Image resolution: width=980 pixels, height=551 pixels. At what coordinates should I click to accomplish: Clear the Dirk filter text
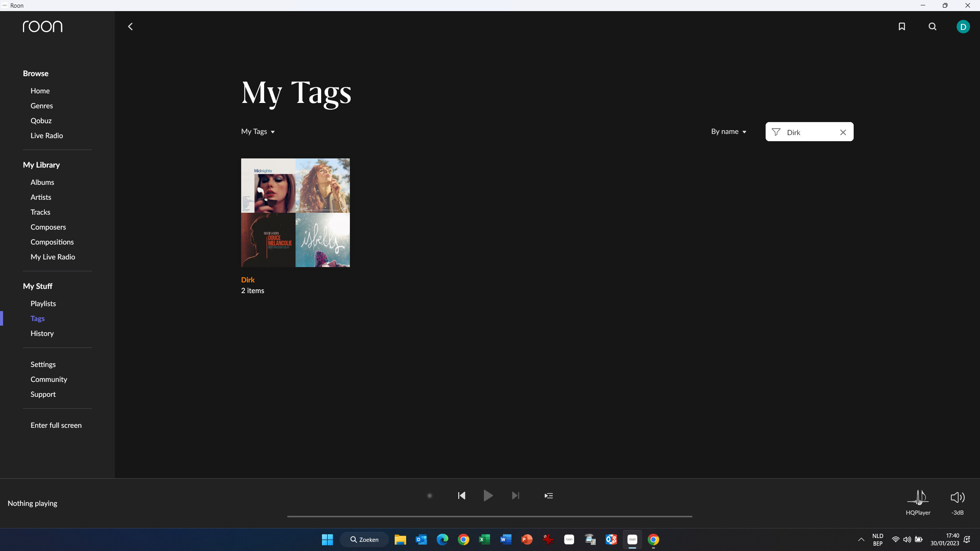(843, 132)
